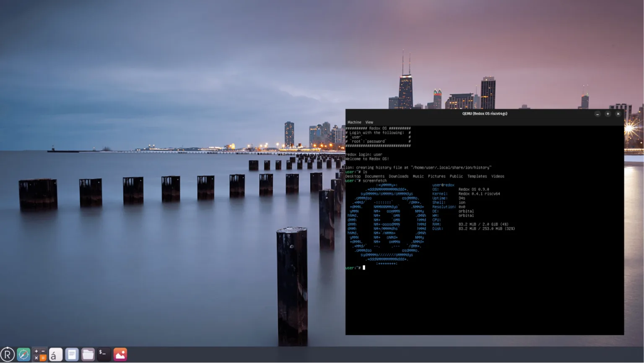The image size is (644, 363).
Task: Click "Documents" in the ls output
Action: click(374, 176)
